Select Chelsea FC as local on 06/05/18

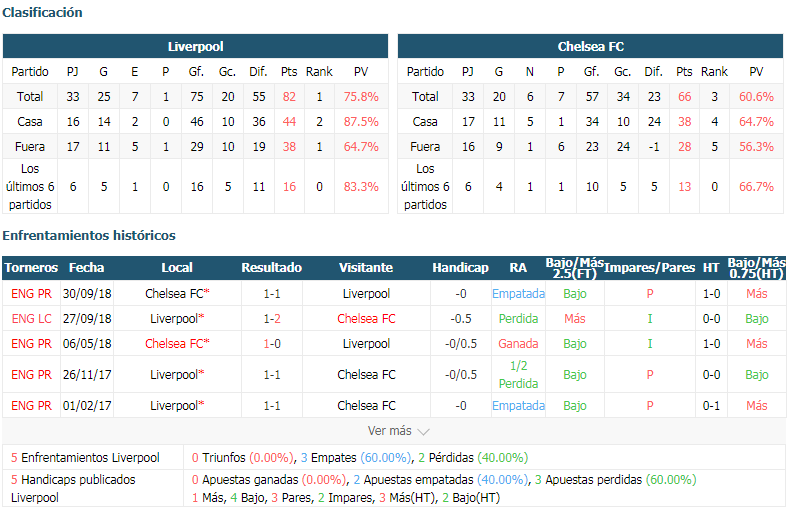(x=177, y=344)
